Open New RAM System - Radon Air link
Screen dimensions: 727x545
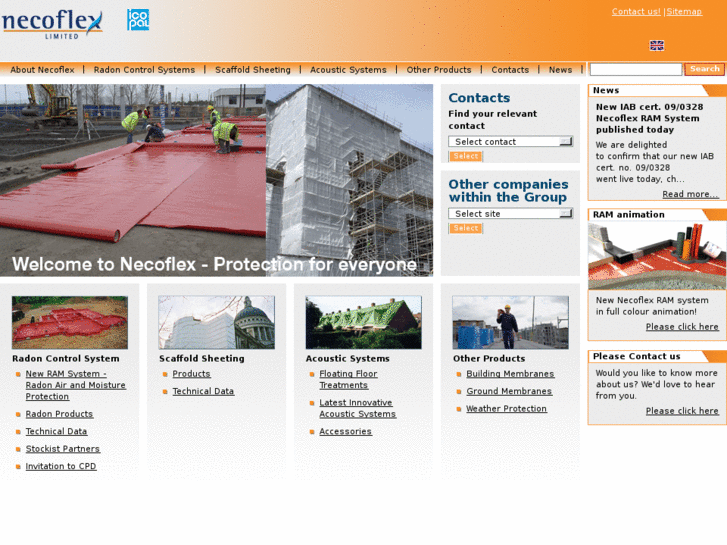(76, 385)
